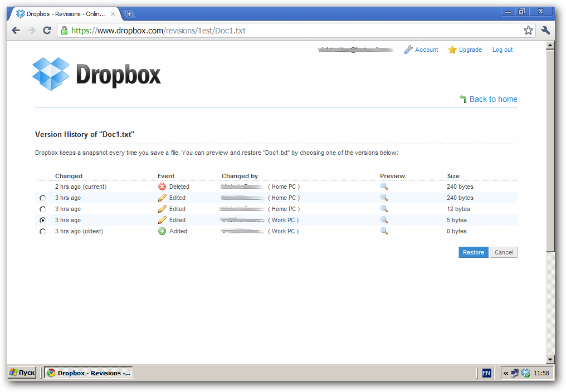Click the Log out link
Screen dimensions: 566x392
[502, 50]
